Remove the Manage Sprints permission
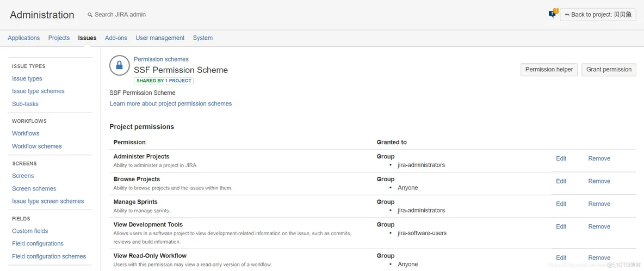The image size is (644, 271). click(599, 204)
